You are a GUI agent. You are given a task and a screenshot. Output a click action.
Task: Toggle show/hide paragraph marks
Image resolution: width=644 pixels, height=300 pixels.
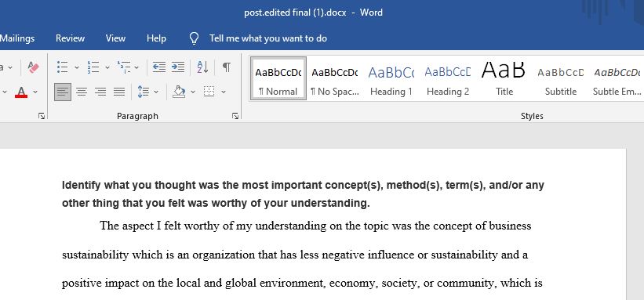pos(227,67)
